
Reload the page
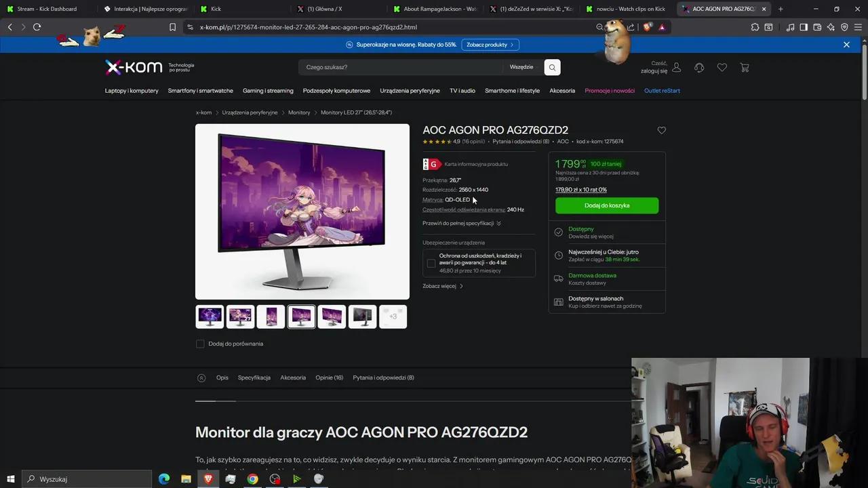click(37, 27)
